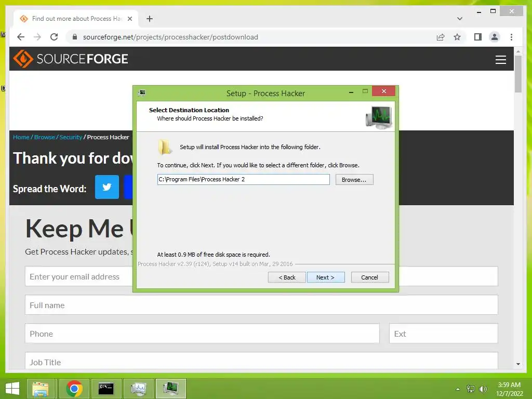
Task: Click the destination folder path field
Action: point(243,179)
